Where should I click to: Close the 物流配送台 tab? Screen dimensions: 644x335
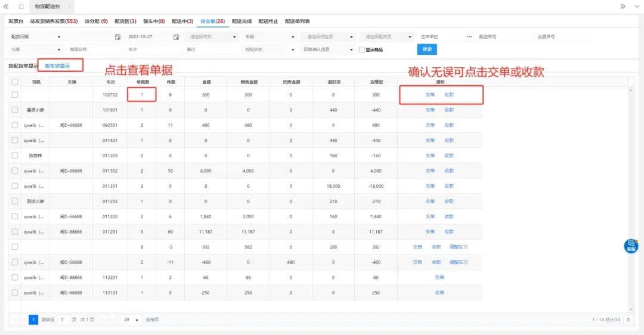[x=69, y=7]
